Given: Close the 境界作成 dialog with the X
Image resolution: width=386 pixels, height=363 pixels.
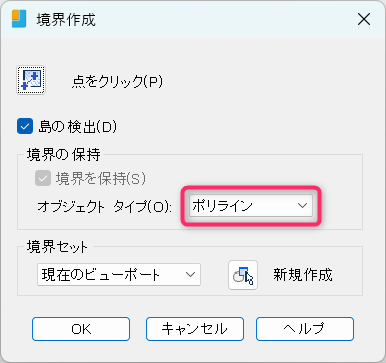Looking at the screenshot, I should pyautogui.click(x=364, y=19).
